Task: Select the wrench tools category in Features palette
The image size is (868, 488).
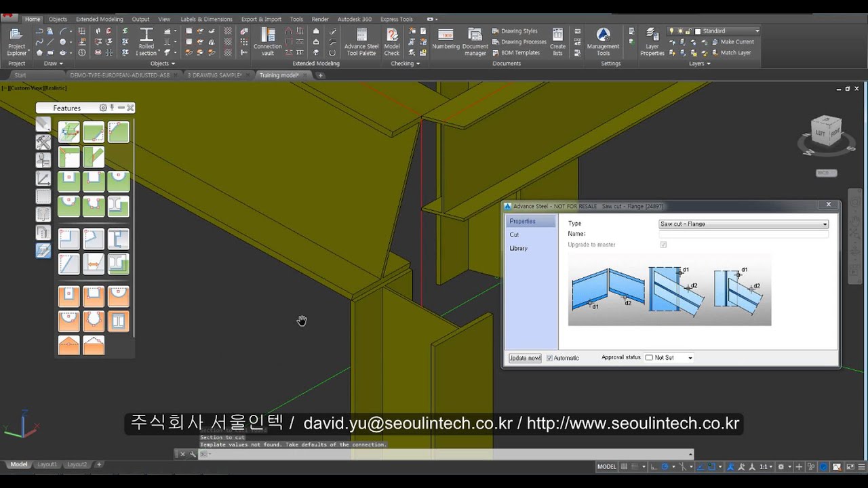Action: click(43, 142)
